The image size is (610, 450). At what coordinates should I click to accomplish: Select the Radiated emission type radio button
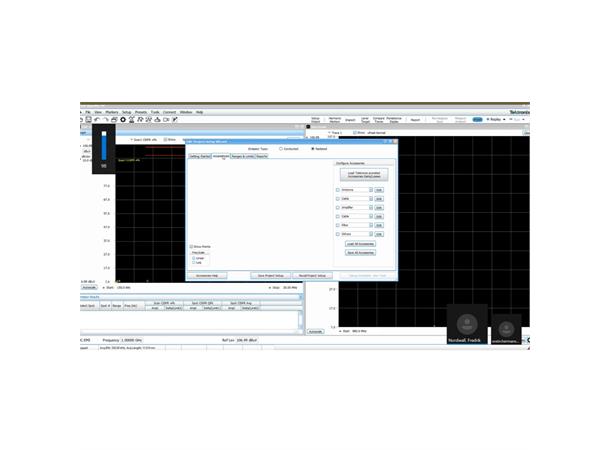(313, 149)
